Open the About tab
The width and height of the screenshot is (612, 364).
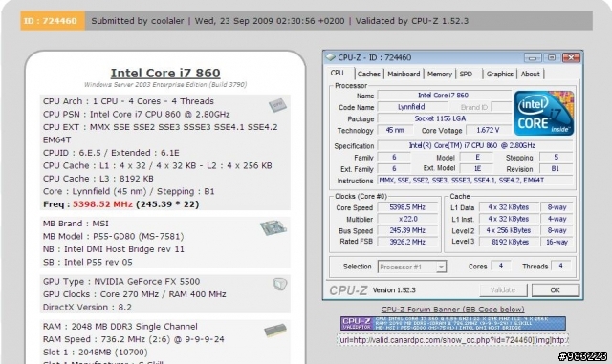click(530, 74)
